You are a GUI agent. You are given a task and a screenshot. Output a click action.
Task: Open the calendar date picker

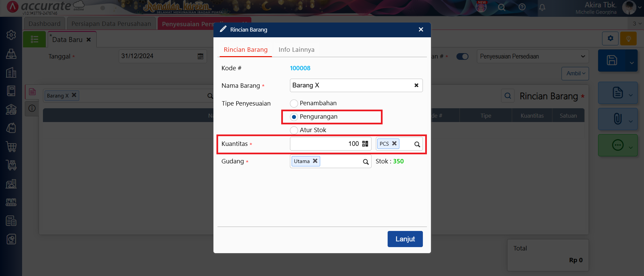(200, 56)
